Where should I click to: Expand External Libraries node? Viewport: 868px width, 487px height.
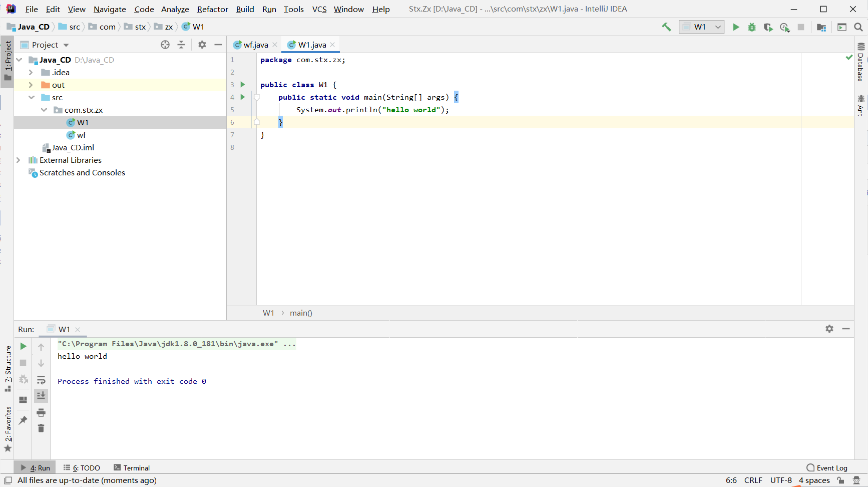click(x=19, y=160)
